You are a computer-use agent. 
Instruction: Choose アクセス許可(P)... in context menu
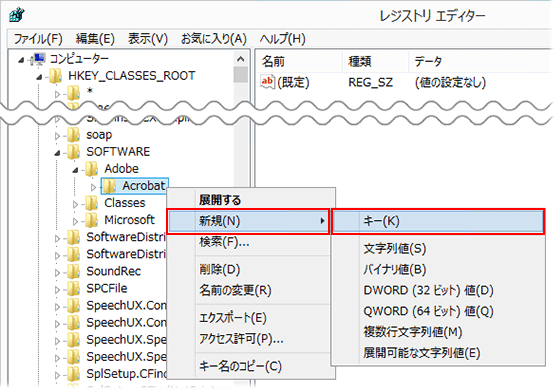pyautogui.click(x=251, y=339)
